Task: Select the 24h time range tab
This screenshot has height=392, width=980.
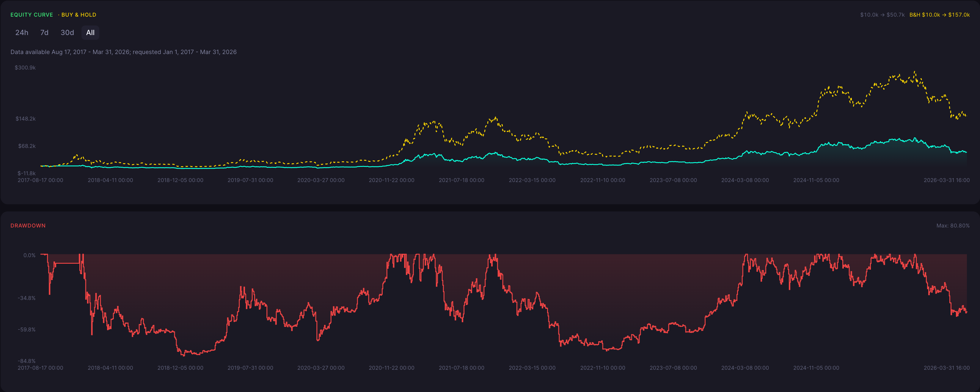Action: pos(22,33)
